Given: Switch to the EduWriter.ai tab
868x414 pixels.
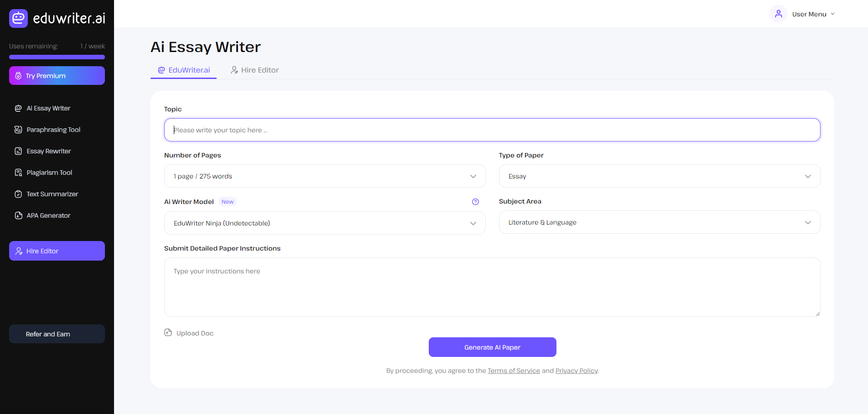Looking at the screenshot, I should [183, 70].
